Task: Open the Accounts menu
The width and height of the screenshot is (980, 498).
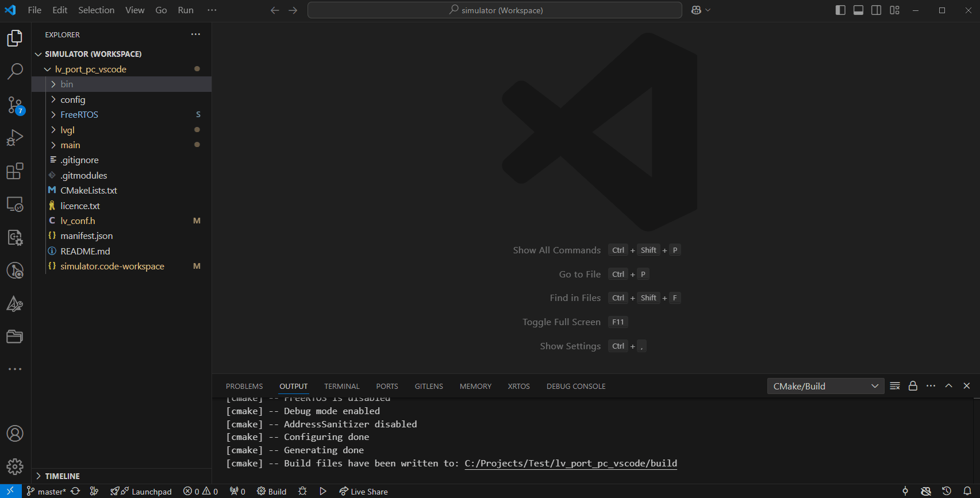Action: click(x=15, y=434)
